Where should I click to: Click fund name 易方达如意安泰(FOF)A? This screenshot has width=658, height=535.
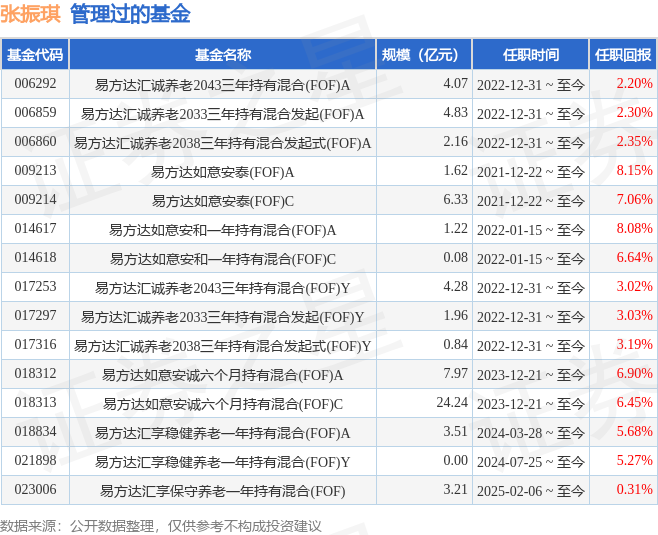click(x=222, y=172)
